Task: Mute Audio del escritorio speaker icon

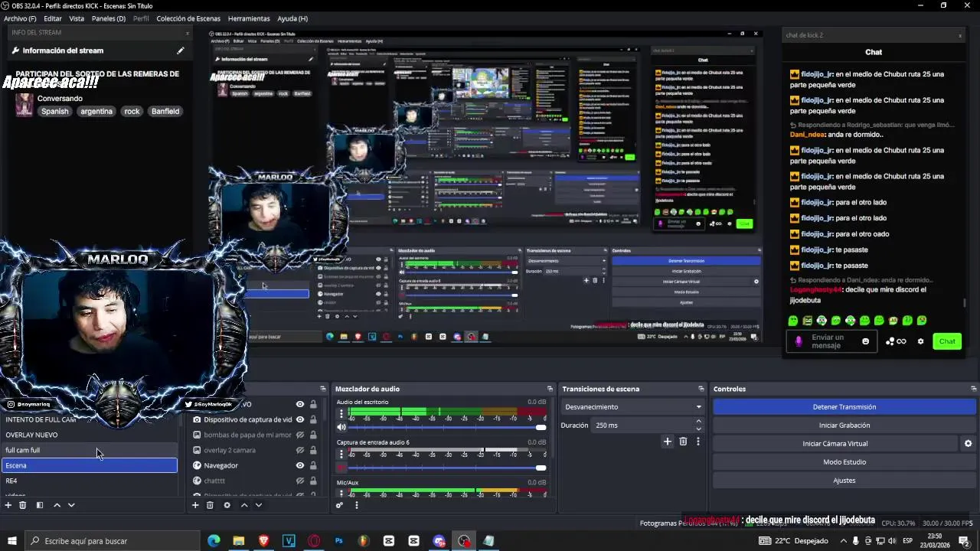Action: (341, 427)
